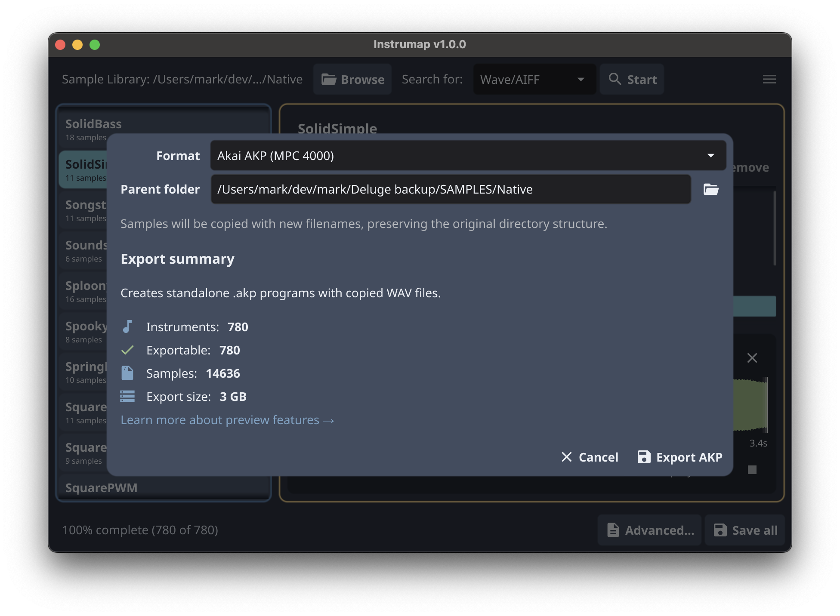Click the Exportable count 780
The image size is (840, 616).
230,350
